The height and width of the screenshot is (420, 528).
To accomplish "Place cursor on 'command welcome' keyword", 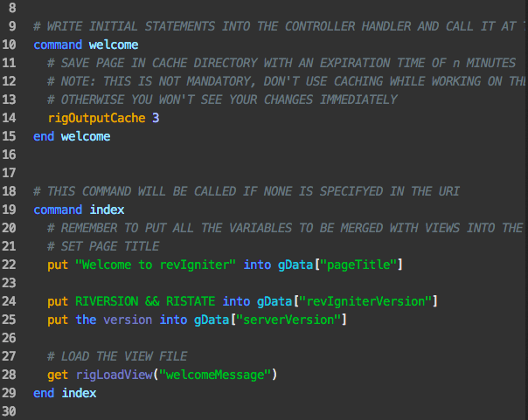I will [58, 45].
